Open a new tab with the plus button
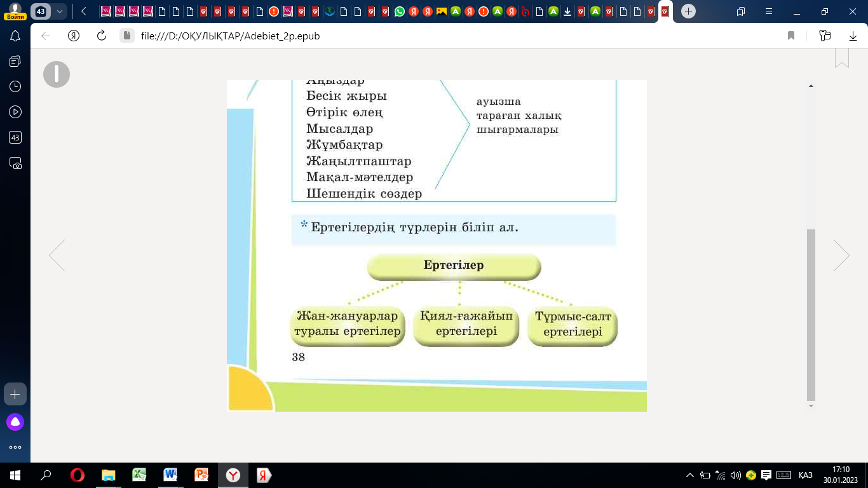 [x=688, y=11]
